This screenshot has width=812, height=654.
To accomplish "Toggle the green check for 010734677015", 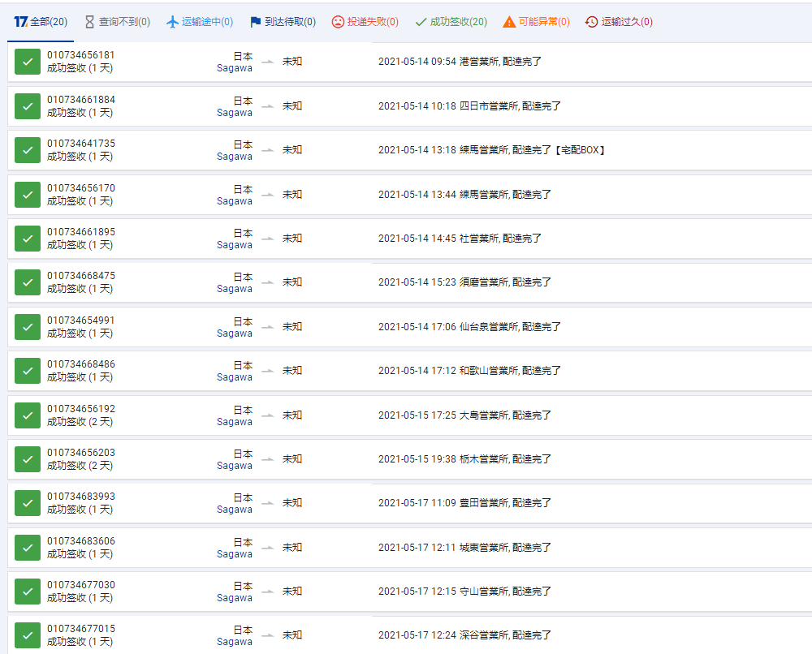I will 28,635.
